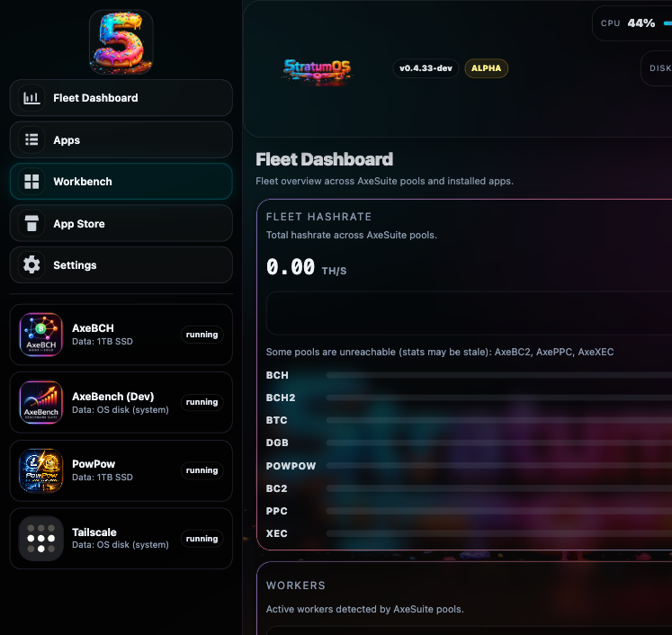The image size is (672, 635).
Task: Click the v0.4.33-dev version badge
Action: pos(426,68)
